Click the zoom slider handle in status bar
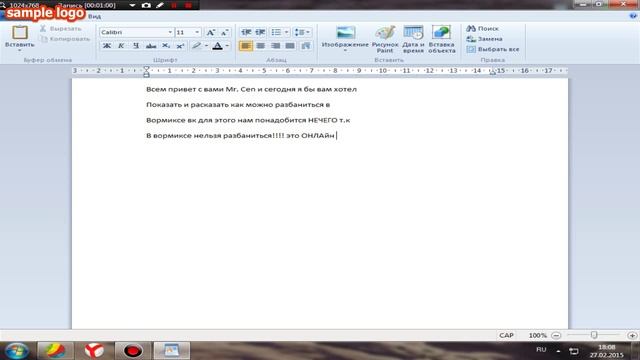The image size is (640, 360). (594, 335)
